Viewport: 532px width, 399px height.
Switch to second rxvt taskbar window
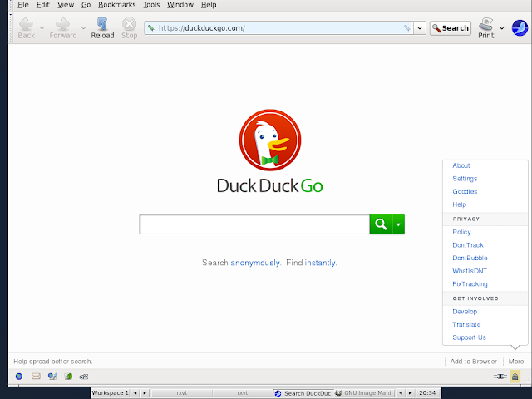[243, 393]
